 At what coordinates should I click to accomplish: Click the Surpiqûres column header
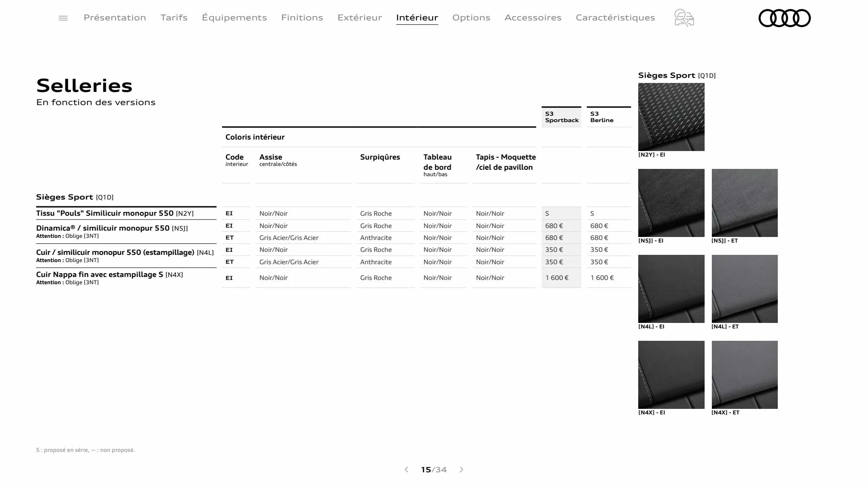click(x=380, y=157)
